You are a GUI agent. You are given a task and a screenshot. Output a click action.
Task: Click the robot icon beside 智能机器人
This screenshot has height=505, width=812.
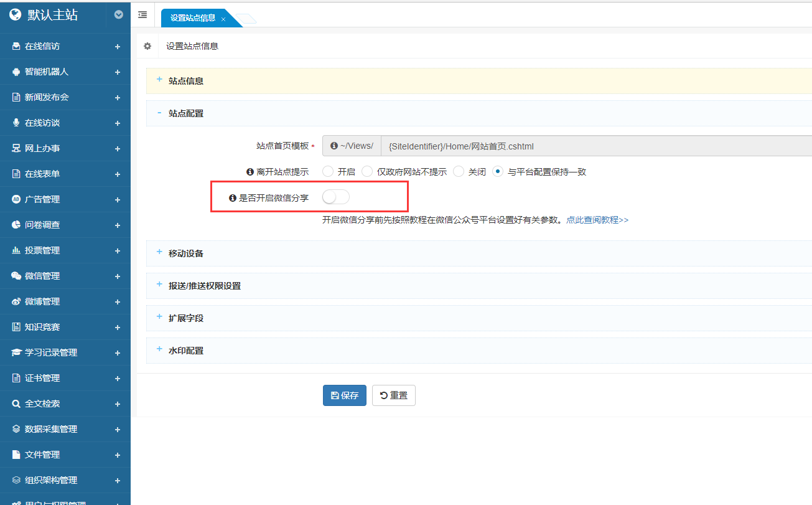click(x=16, y=72)
